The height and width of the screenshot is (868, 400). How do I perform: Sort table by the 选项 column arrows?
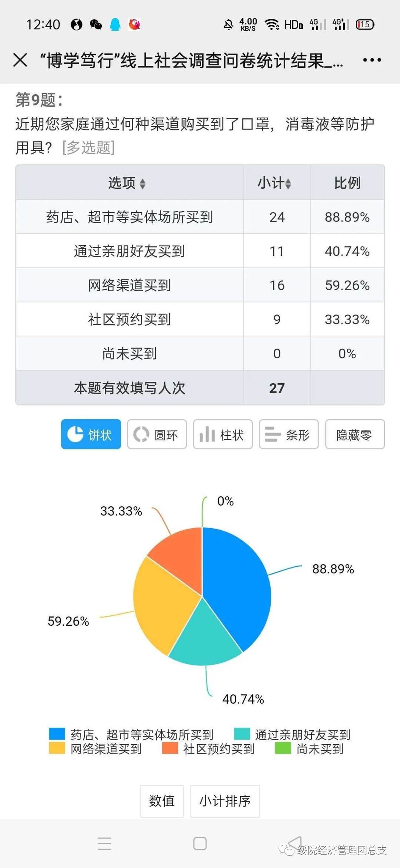pos(143,184)
